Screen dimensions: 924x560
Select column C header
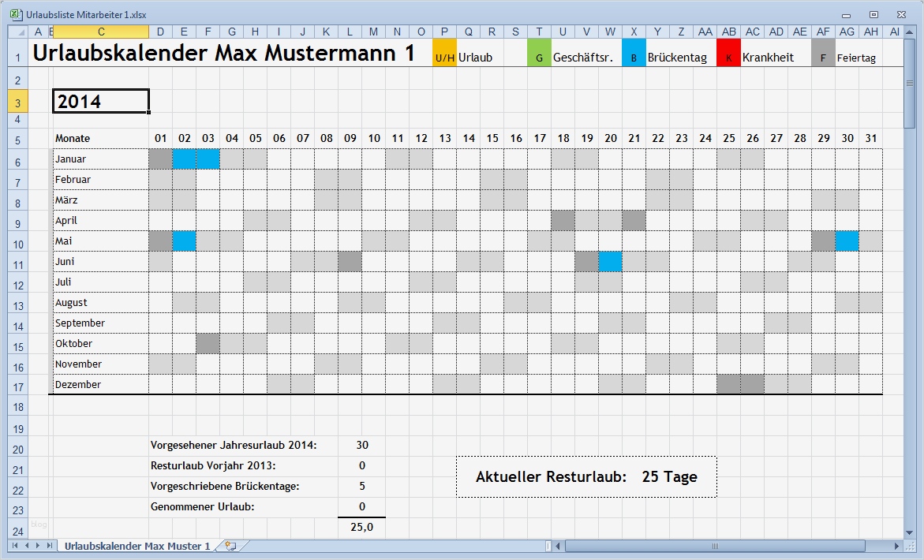pyautogui.click(x=100, y=32)
